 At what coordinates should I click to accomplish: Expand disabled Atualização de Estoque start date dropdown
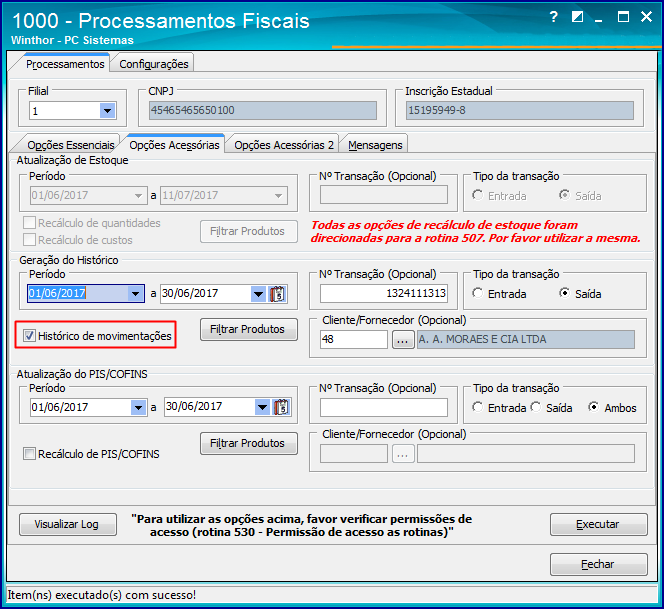pos(138,196)
